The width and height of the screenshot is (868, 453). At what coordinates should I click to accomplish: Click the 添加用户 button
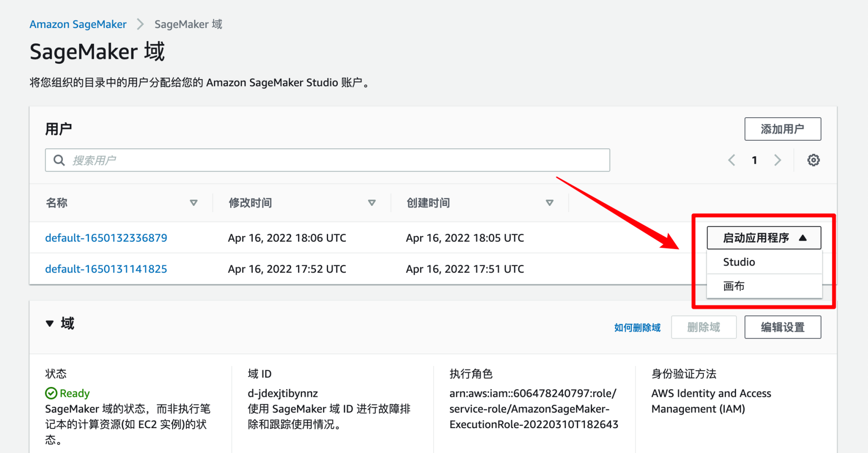point(783,129)
